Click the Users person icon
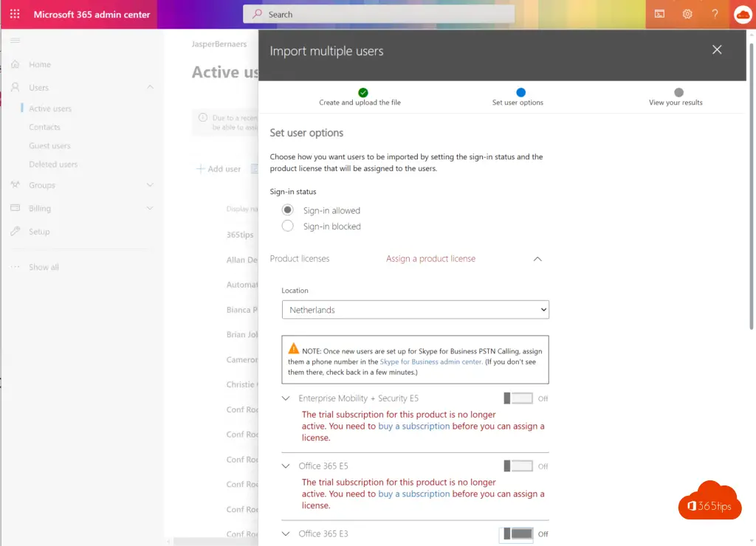Screen dimensions: 756x546 (16, 87)
